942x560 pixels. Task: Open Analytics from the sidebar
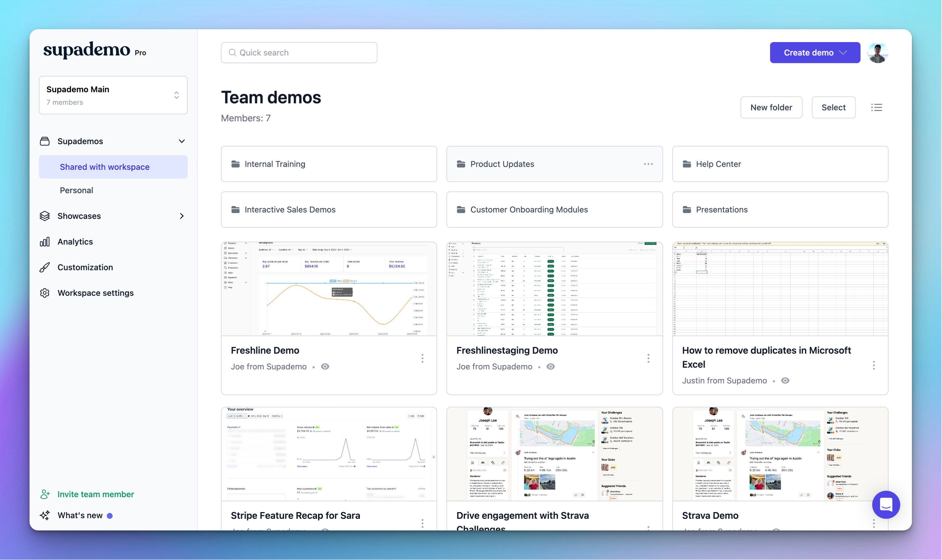pos(75,241)
